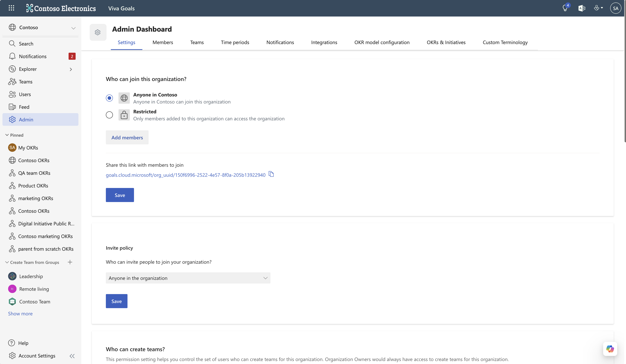626x364 pixels.
Task: Switch to the Members tab
Action: pyautogui.click(x=163, y=43)
